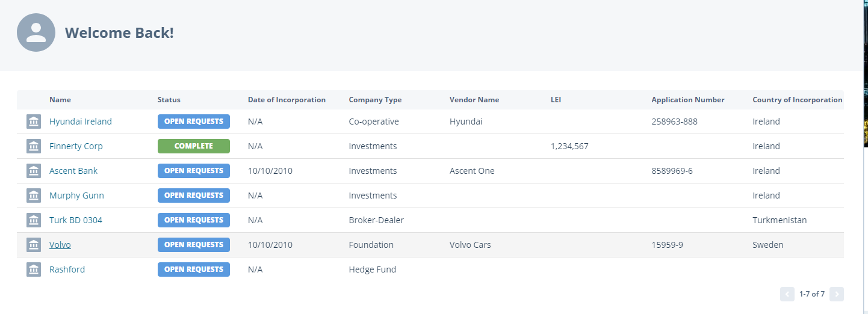The height and width of the screenshot is (314, 868).
Task: Click the bank icon beside Hyundai Ireland
Action: [x=34, y=122]
